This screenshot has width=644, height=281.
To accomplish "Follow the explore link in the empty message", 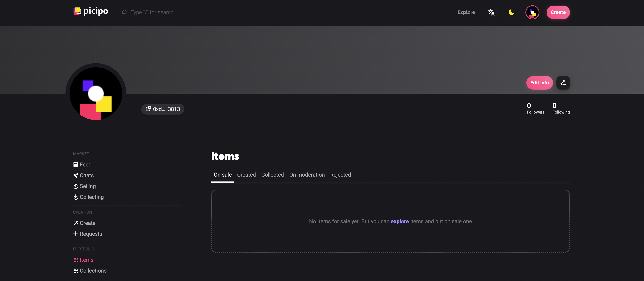I will (x=399, y=222).
